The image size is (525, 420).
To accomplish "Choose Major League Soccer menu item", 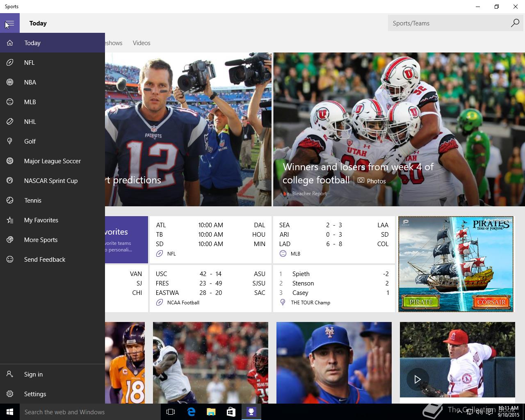I will [52, 161].
